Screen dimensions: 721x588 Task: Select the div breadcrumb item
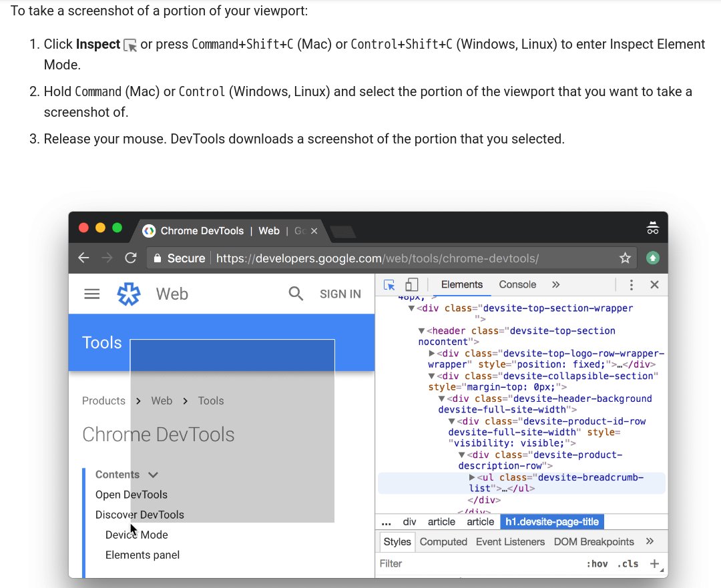pos(409,522)
